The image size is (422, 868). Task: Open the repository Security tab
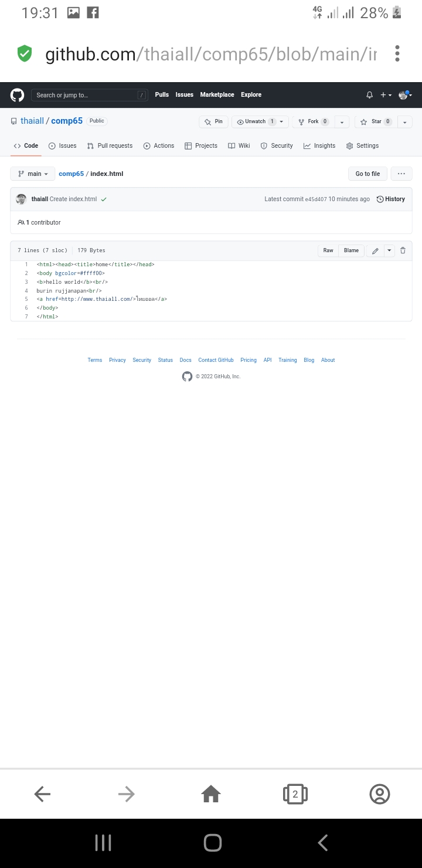[x=277, y=145]
